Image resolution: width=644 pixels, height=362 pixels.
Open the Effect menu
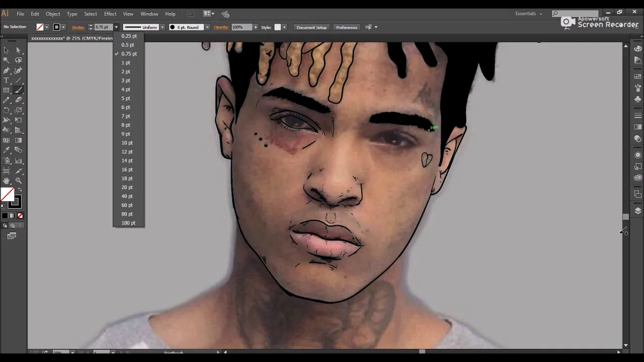pos(110,14)
